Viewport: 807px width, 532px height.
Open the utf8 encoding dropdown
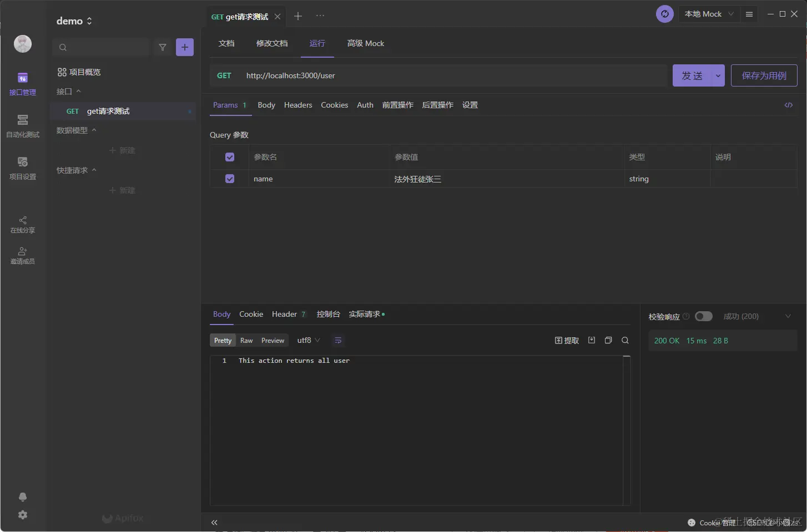click(x=309, y=340)
